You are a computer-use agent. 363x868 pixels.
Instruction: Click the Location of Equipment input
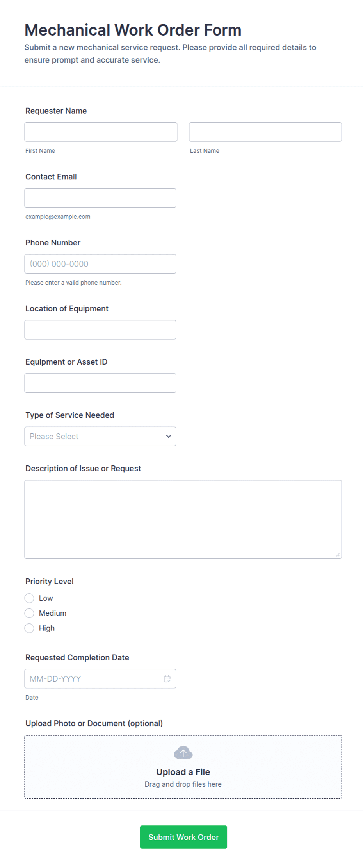pos(100,329)
